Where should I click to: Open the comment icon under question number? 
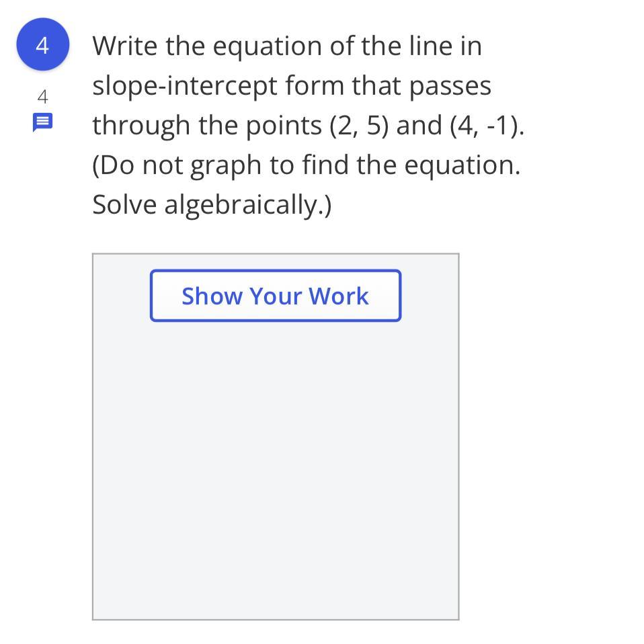(x=42, y=122)
